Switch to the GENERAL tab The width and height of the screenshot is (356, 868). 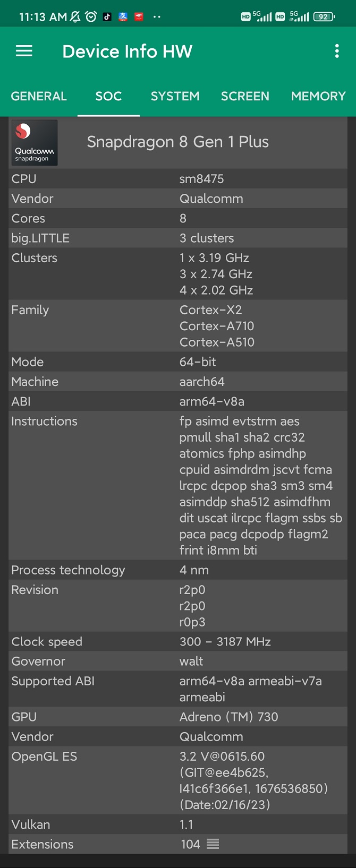[x=39, y=96]
